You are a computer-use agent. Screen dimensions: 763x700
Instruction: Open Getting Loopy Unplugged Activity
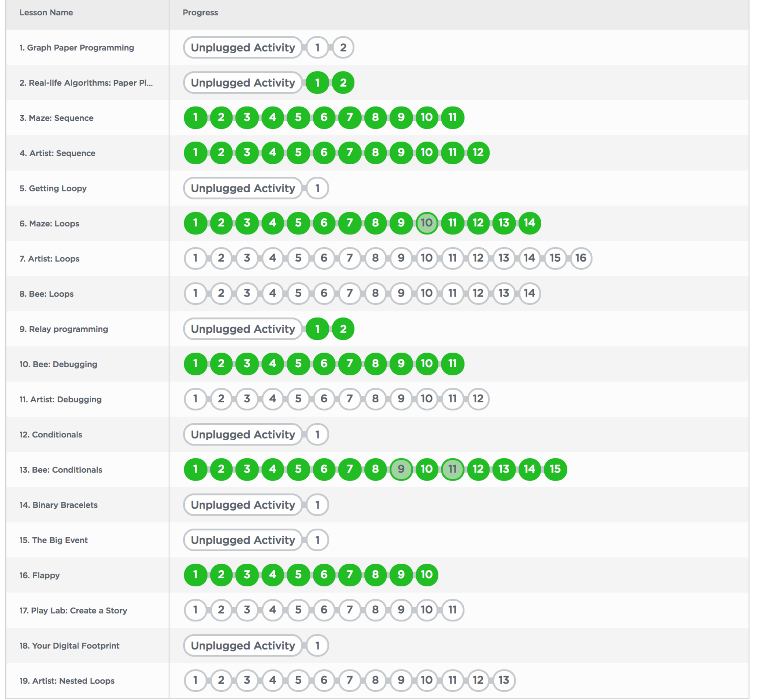(x=243, y=188)
